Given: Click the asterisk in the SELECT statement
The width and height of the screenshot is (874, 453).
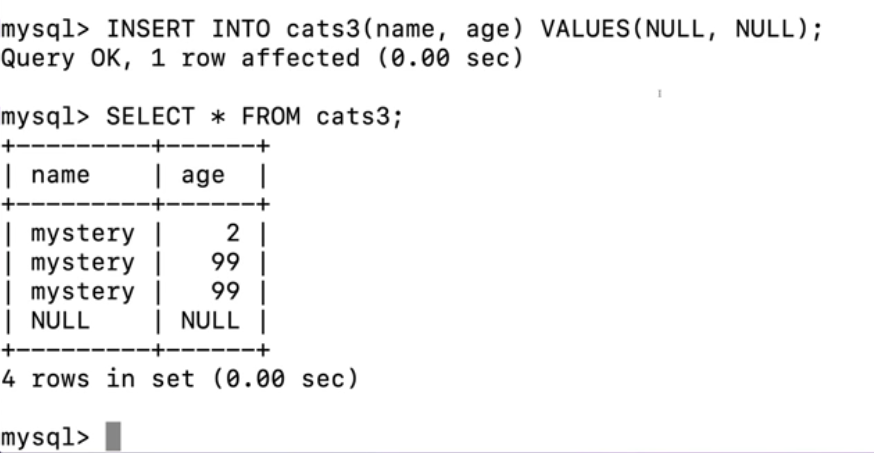Looking at the screenshot, I should [218, 117].
